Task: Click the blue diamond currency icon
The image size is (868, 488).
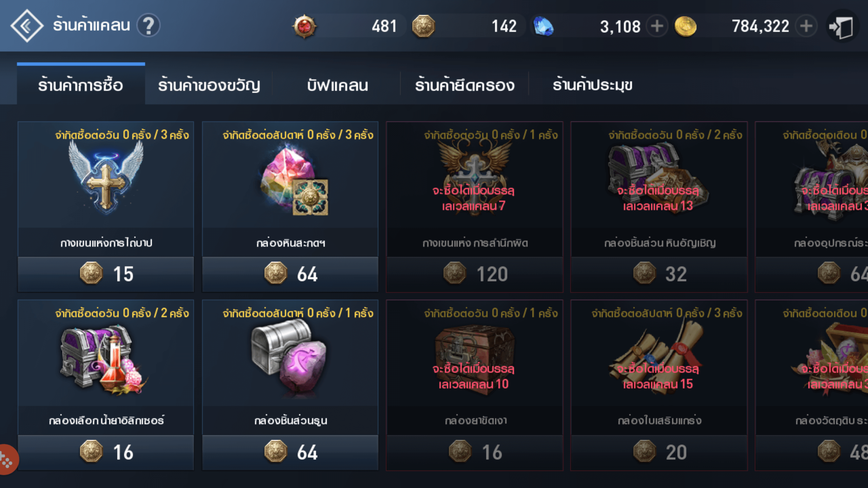Action: [543, 26]
